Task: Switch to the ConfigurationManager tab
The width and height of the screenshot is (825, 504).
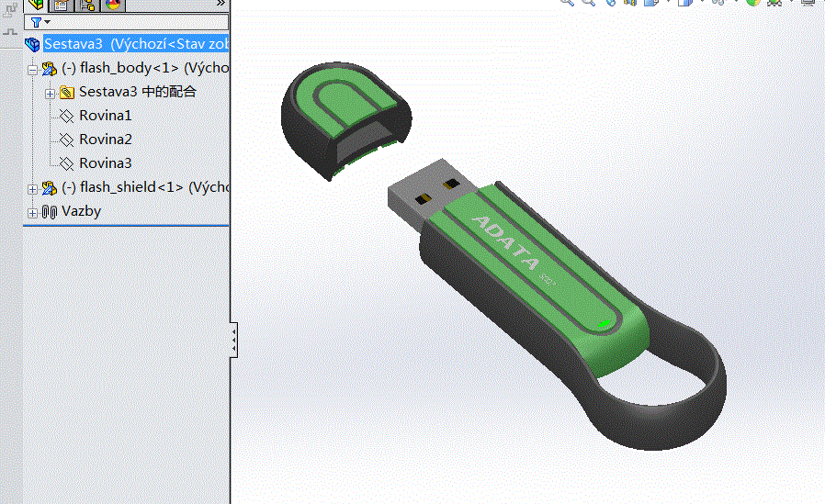Action: 87,5
